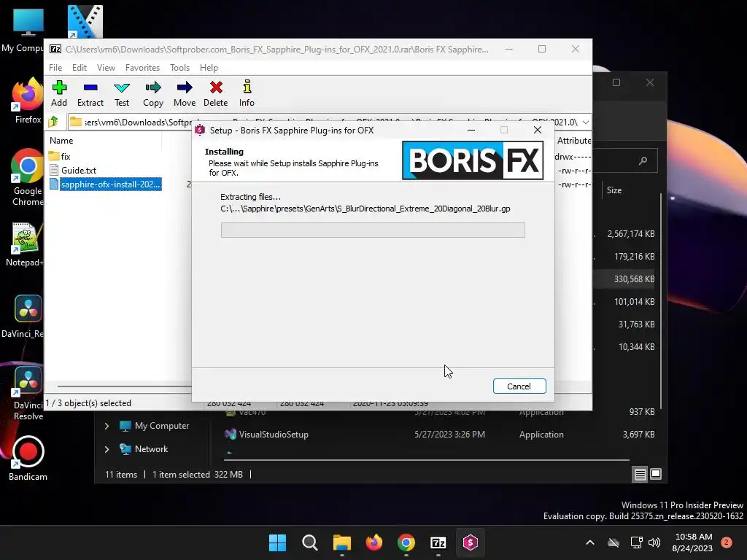Select the VisualStudioSetup file in Explorer
The height and width of the screenshot is (560, 747).
[x=267, y=435]
